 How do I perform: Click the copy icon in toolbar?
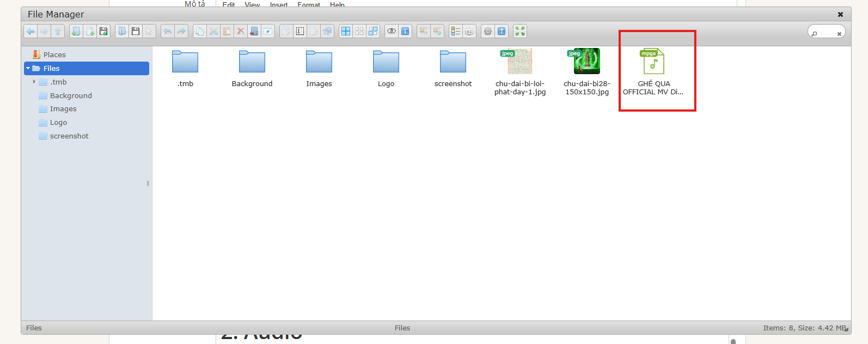200,32
